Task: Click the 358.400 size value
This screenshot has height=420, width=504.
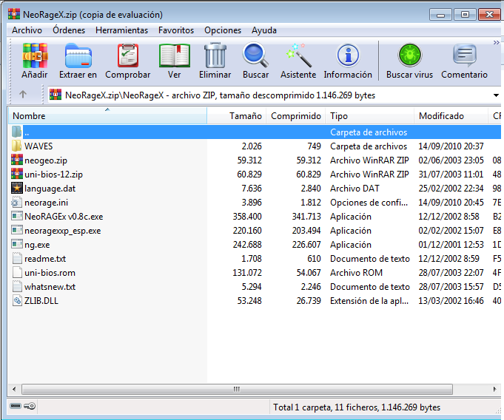Action: point(247,217)
